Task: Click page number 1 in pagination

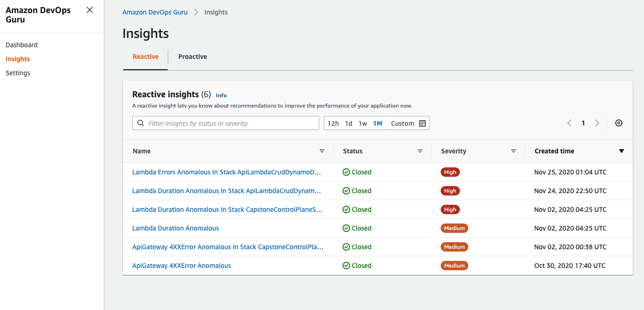Action: pyautogui.click(x=583, y=123)
